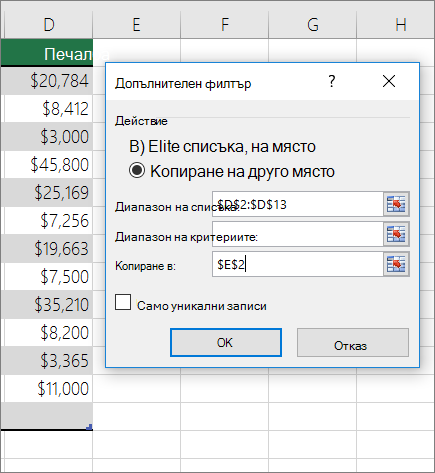Viewport: 435px width, 473px height.
Task: Select column D header
Action: (x=49, y=25)
